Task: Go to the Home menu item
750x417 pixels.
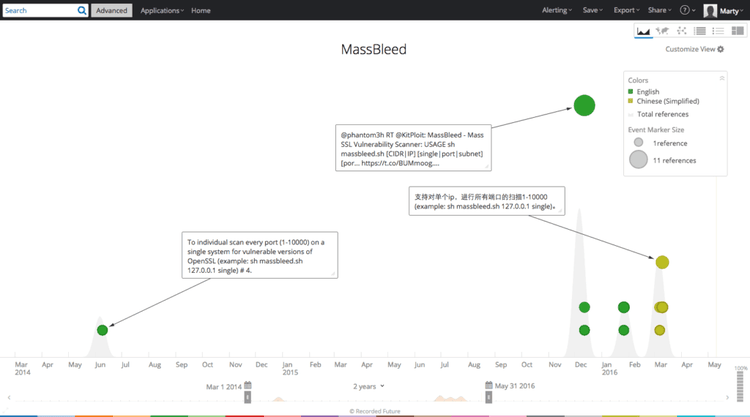Action: pos(200,10)
